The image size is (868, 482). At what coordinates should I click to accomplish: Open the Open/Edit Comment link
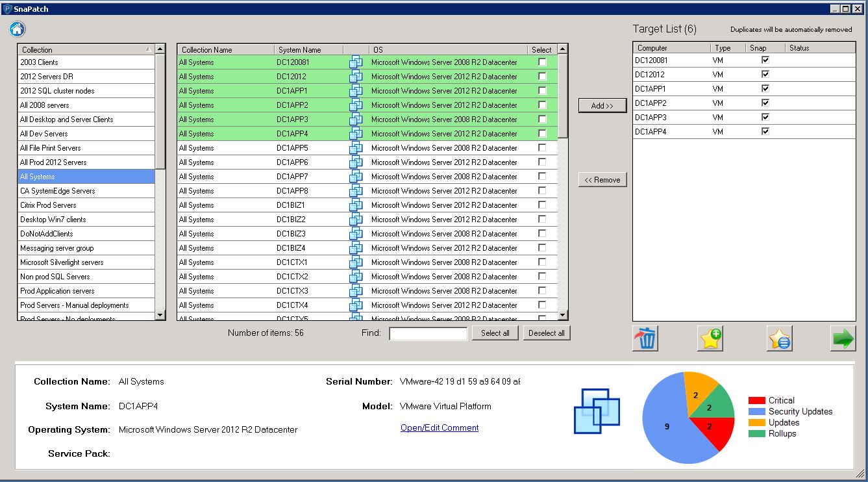tap(440, 427)
